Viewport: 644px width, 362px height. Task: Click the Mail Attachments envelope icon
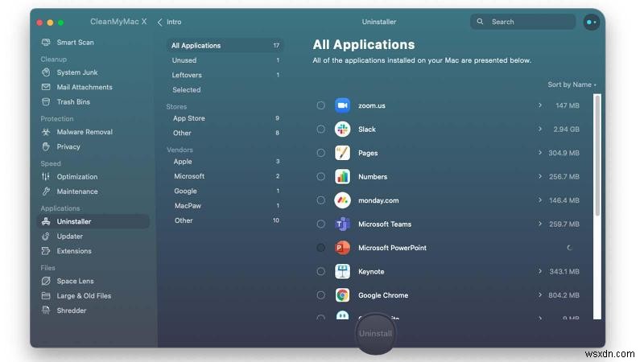46,87
